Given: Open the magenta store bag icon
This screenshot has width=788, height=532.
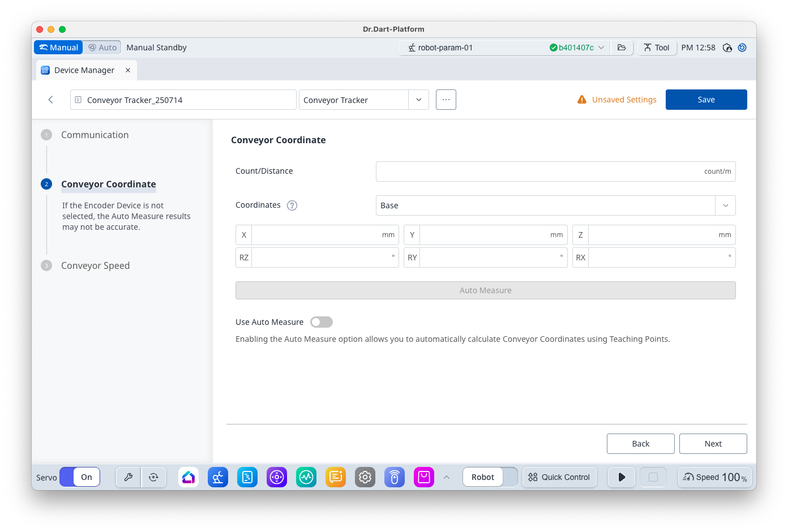Looking at the screenshot, I should point(424,477).
